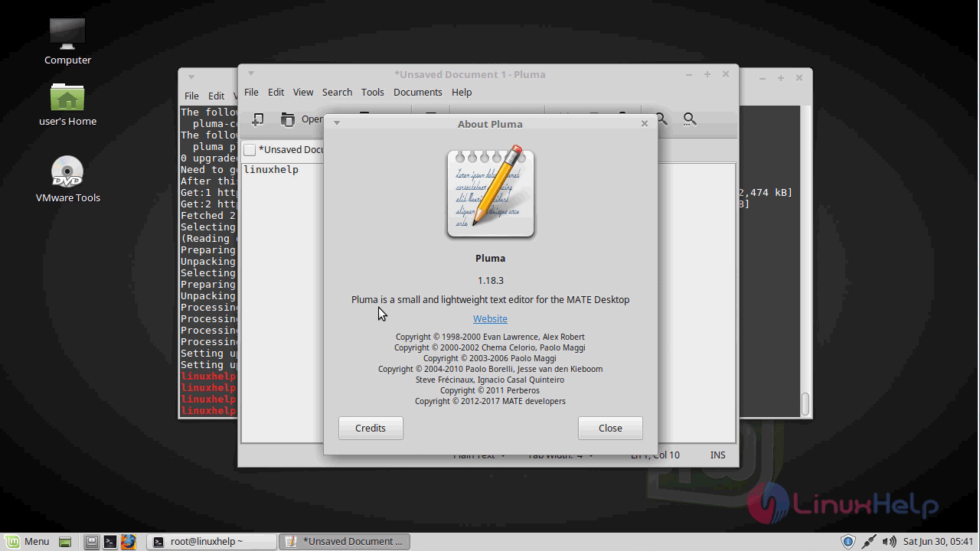Click the Open file icon in Pluma toolbar

[288, 119]
